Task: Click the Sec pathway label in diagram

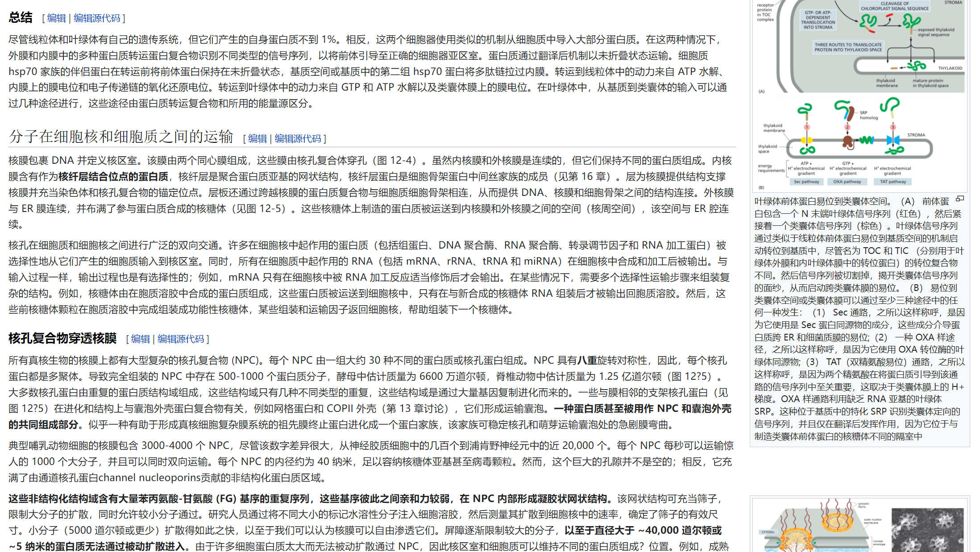Action: pos(806,182)
